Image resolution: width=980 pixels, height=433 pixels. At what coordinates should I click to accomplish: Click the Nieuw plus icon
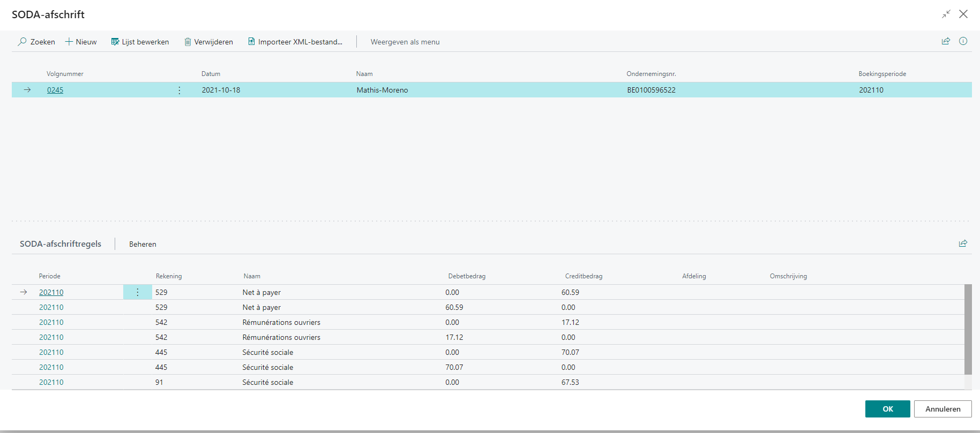[x=69, y=42]
